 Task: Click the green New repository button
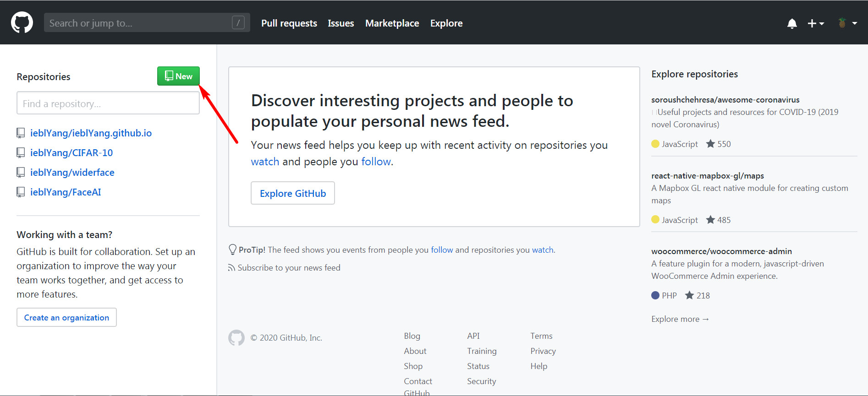point(178,76)
